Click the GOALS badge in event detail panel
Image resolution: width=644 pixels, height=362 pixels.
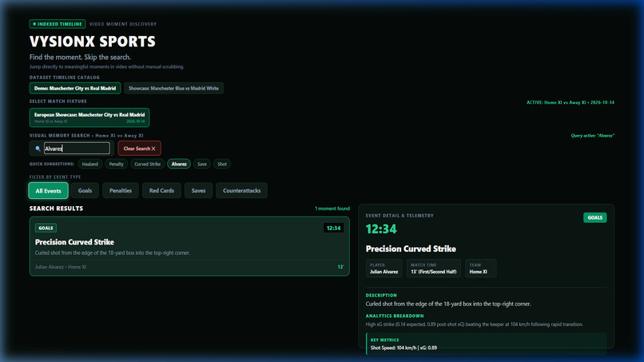[x=594, y=218]
